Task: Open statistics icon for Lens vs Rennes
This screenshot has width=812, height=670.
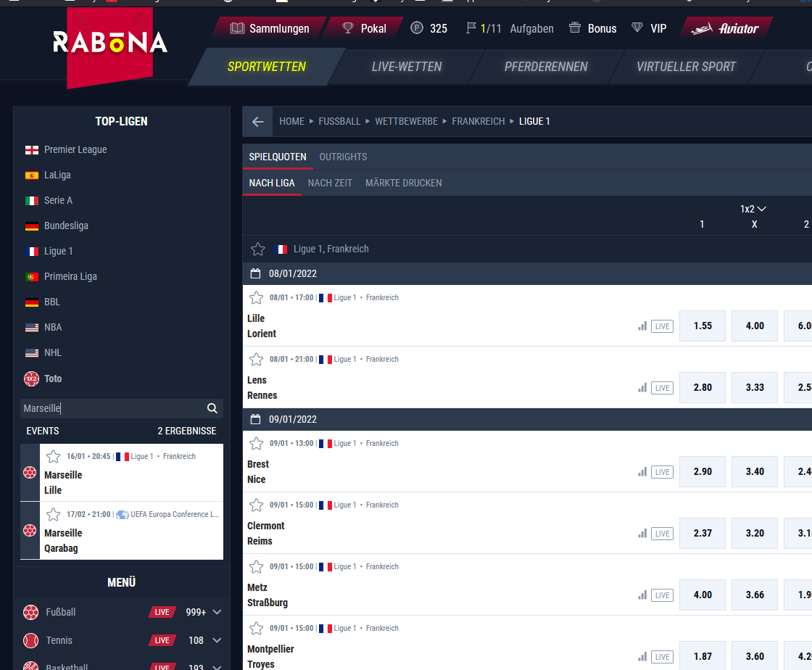Action: 642,388
